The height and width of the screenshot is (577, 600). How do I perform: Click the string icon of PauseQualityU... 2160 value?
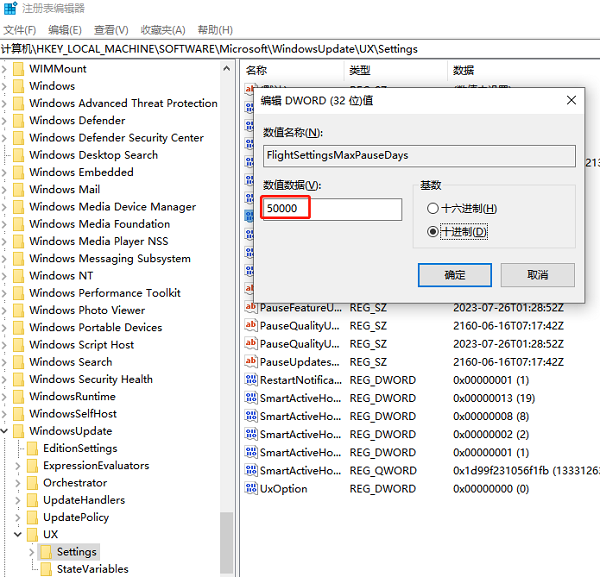point(251,326)
